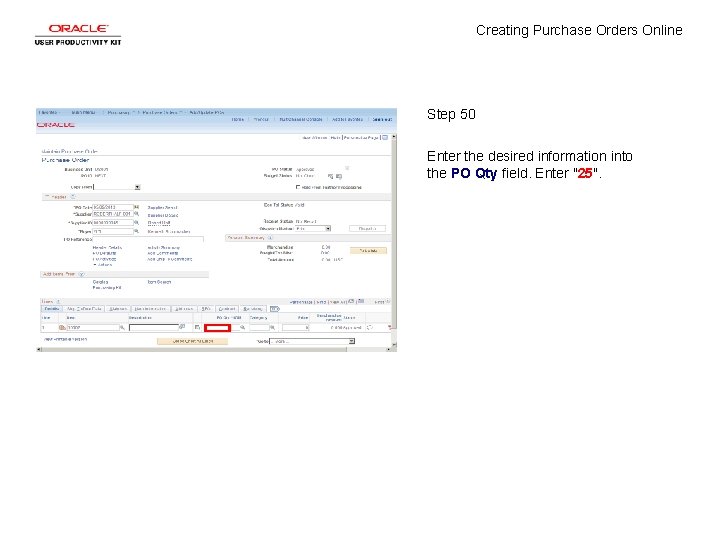Click the Lines grid zoom icon next to View All

(x=351, y=302)
